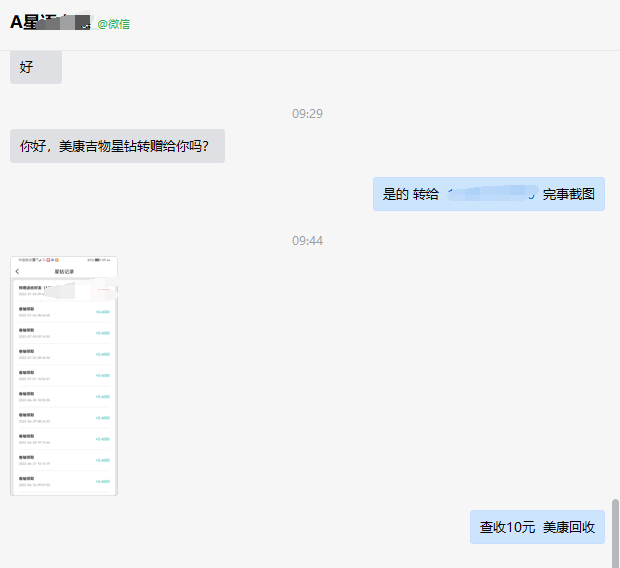Click the 星钻记录 title in the image
Image resolution: width=620 pixels, height=568 pixels.
click(x=64, y=271)
